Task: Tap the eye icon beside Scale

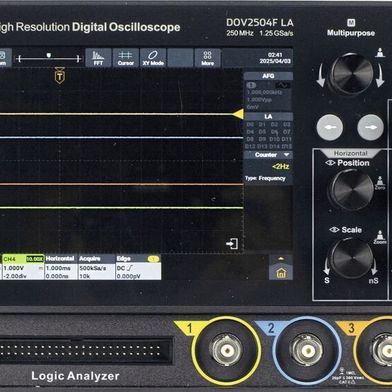Action: (x=334, y=230)
